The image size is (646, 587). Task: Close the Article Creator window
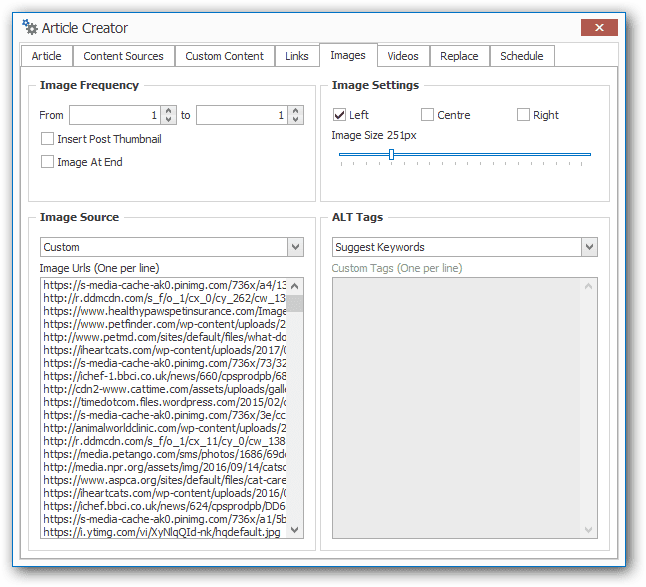(599, 28)
